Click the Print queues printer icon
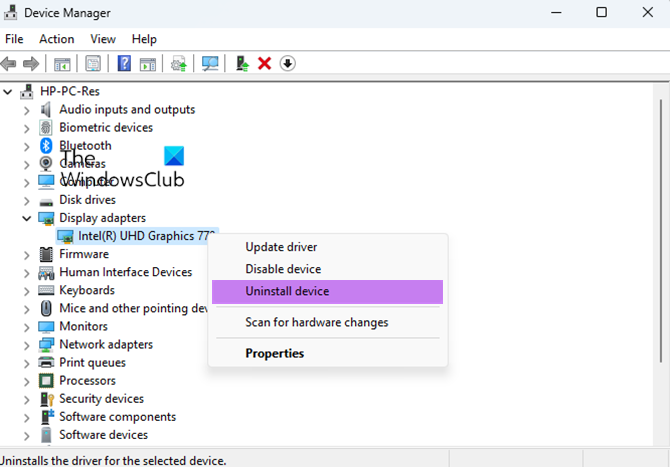This screenshot has width=670, height=468. (46, 362)
